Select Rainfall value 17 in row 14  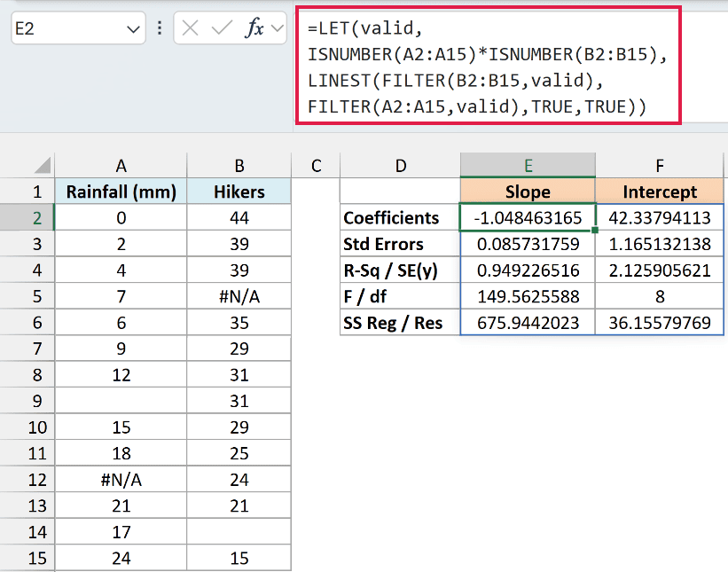[x=121, y=531]
